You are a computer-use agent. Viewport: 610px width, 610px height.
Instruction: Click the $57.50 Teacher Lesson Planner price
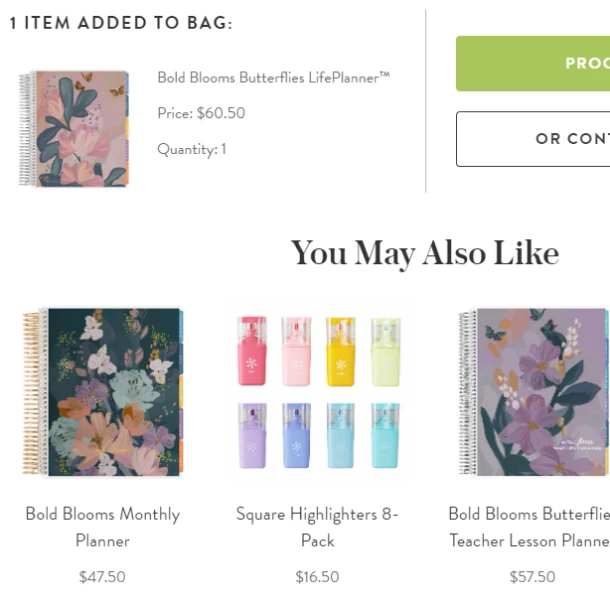tap(532, 577)
